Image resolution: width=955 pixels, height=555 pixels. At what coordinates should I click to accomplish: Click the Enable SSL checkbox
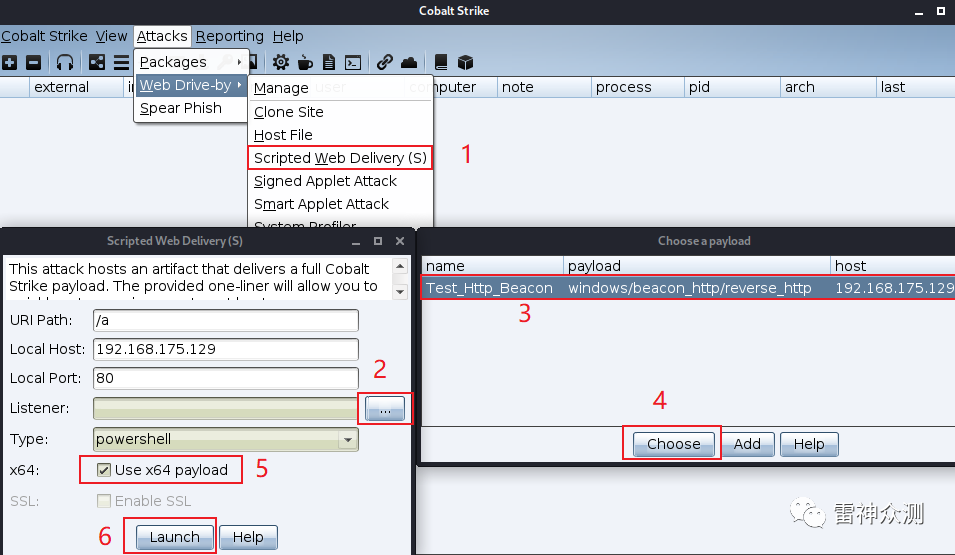(x=104, y=501)
